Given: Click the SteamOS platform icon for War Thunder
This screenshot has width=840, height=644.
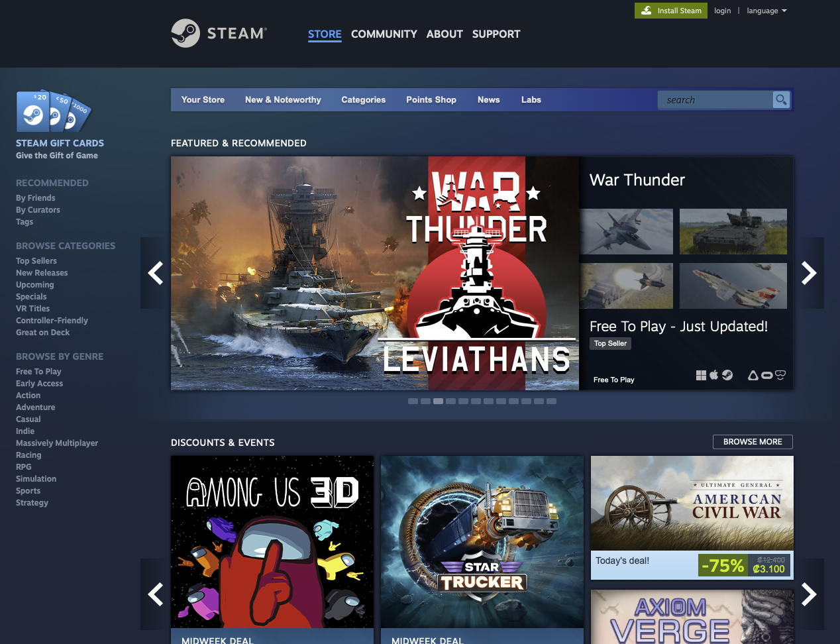Looking at the screenshot, I should pyautogui.click(x=727, y=375).
